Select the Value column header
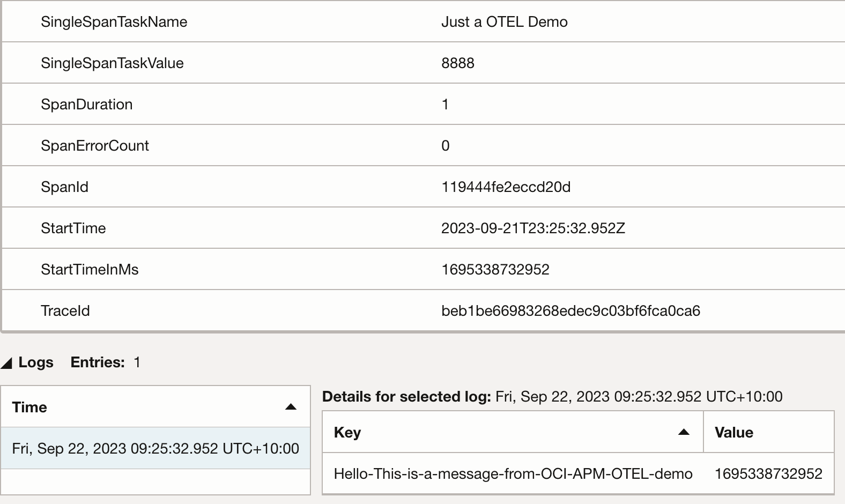Image resolution: width=845 pixels, height=504 pixels. pos(733,432)
